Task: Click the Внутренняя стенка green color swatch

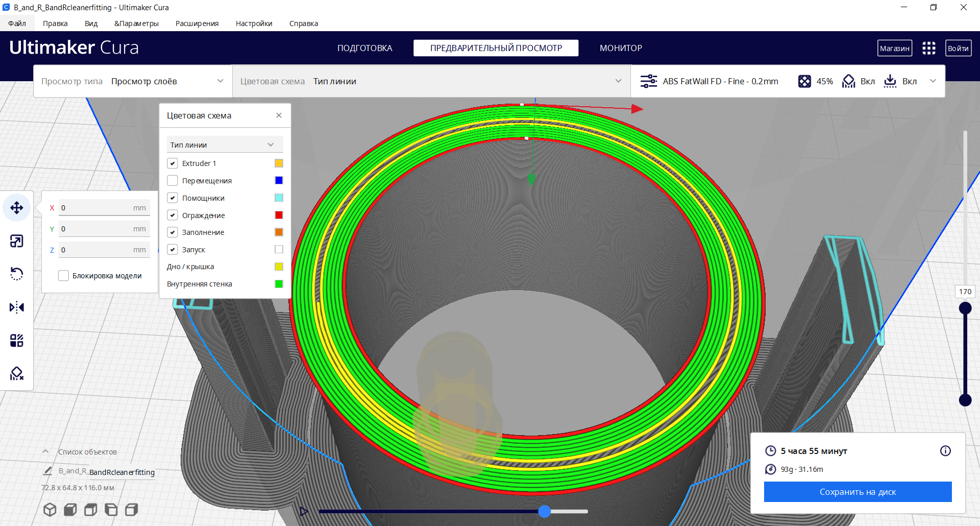Action: [x=279, y=284]
